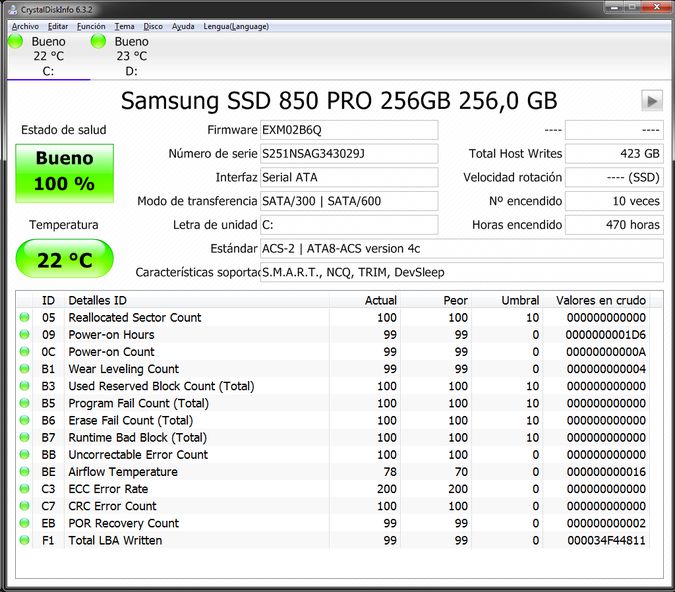Click status dot of POR Recovery Count
This screenshot has width=675, height=592.
click(25, 523)
